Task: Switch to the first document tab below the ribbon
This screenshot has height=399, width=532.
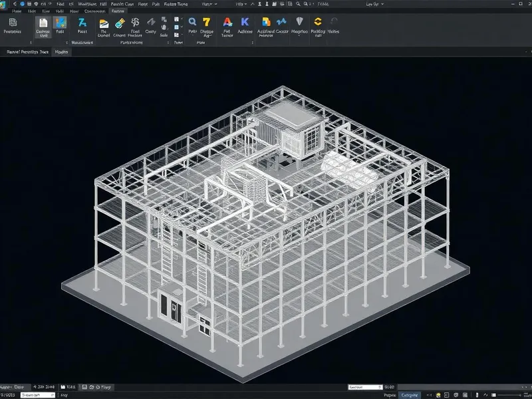Action: (x=27, y=52)
